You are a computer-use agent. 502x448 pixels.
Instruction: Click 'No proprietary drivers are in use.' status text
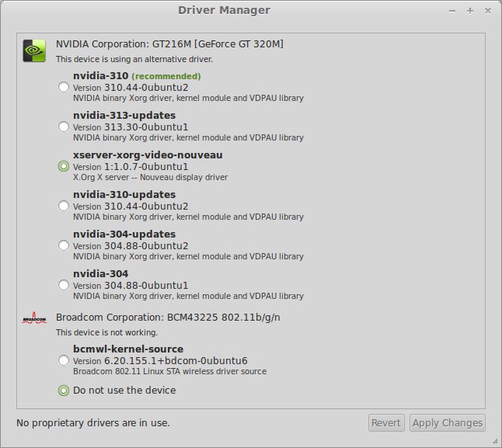[x=92, y=422]
